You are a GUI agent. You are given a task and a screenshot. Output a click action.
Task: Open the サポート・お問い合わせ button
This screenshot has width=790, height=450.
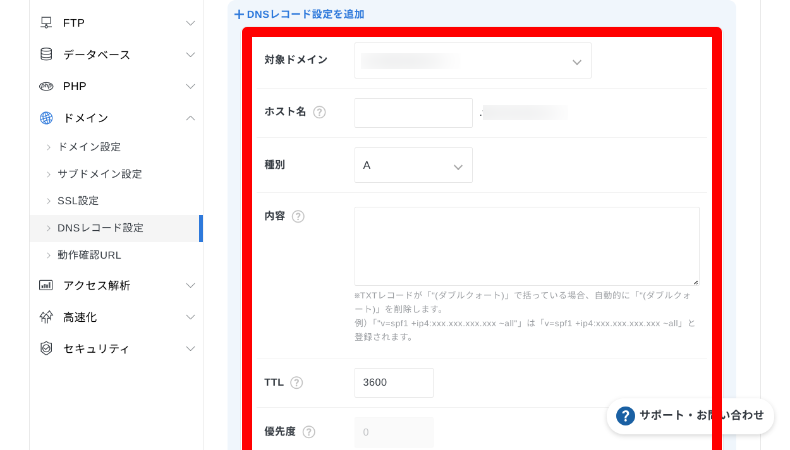click(690, 416)
